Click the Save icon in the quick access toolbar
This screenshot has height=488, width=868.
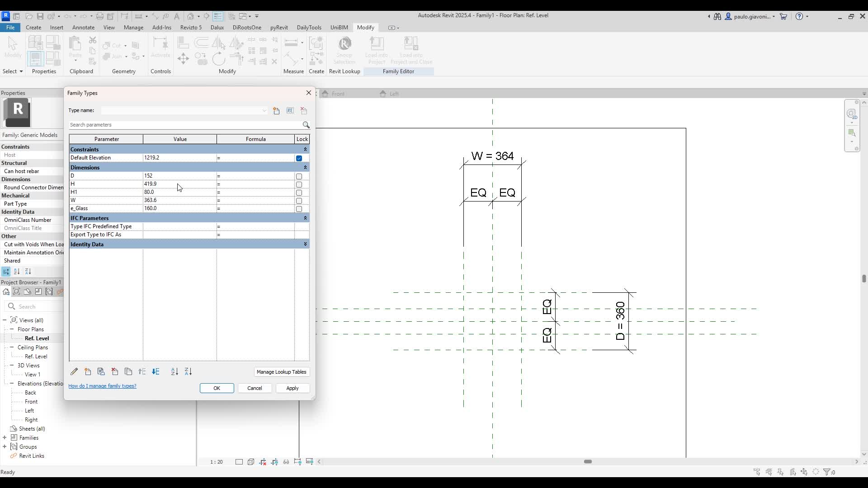click(x=40, y=16)
